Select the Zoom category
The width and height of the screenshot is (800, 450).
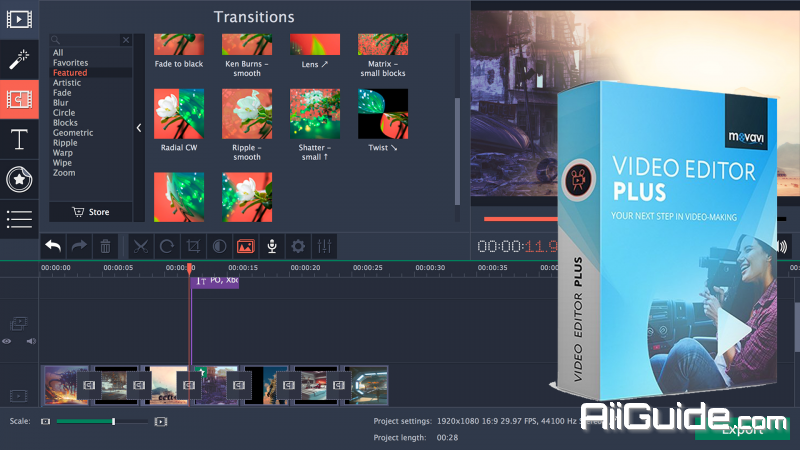click(64, 172)
